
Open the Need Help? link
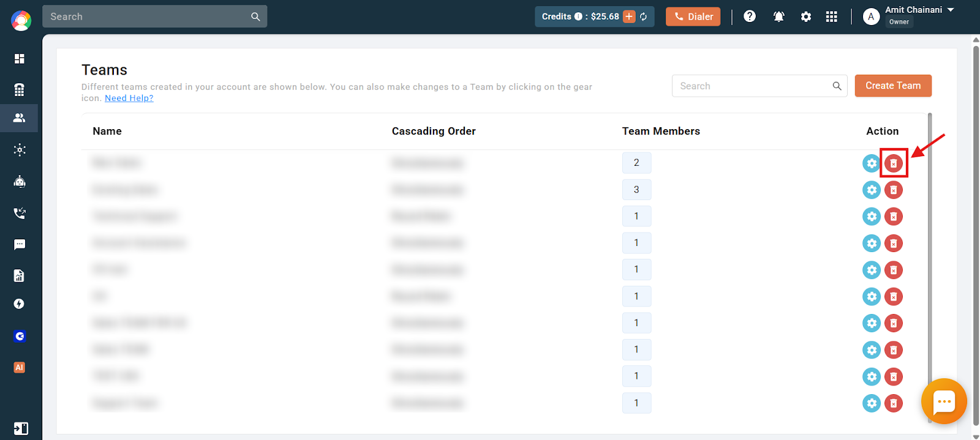129,98
